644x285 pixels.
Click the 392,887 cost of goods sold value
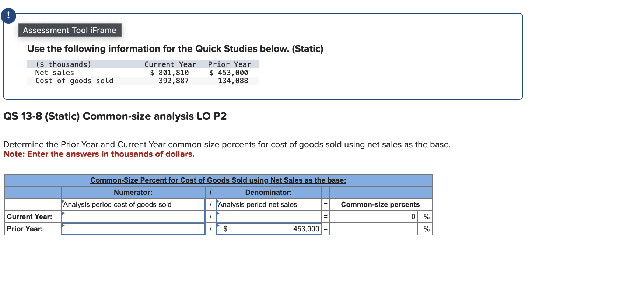click(x=174, y=81)
